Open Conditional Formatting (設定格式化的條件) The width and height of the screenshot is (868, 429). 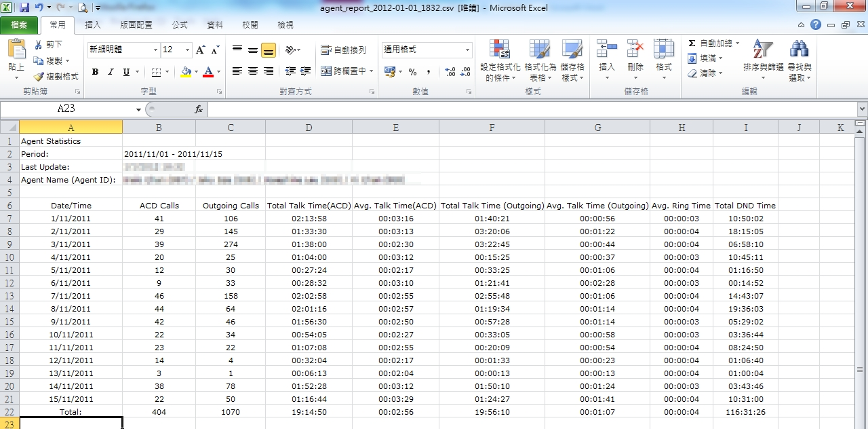pyautogui.click(x=500, y=60)
